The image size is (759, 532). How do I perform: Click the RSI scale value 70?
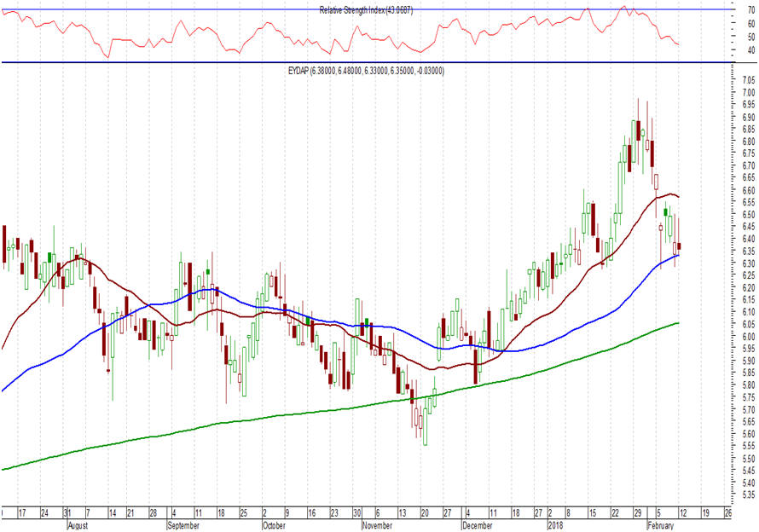click(x=751, y=9)
